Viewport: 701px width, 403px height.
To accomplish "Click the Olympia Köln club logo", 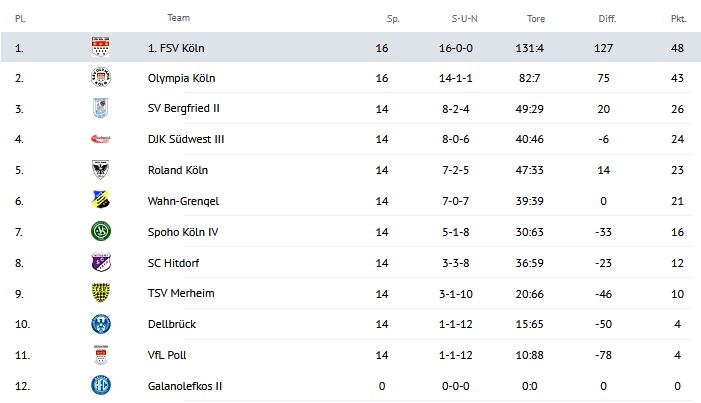I will pyautogui.click(x=100, y=78).
